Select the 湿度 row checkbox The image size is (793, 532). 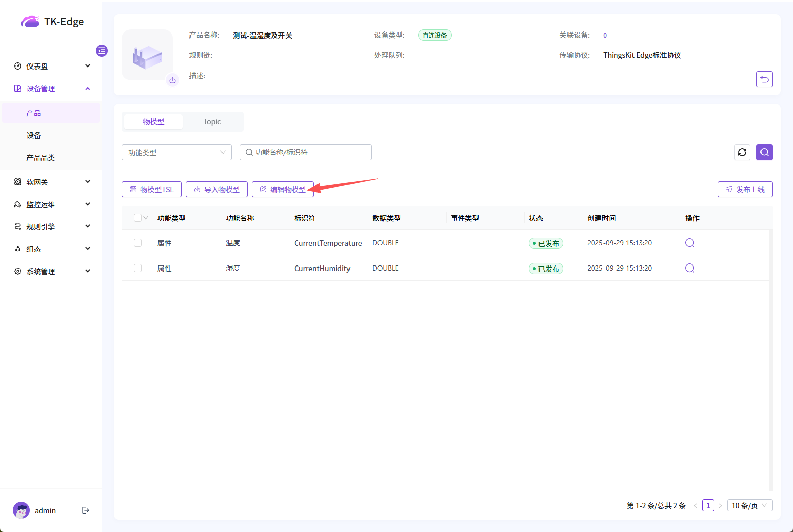coord(138,268)
